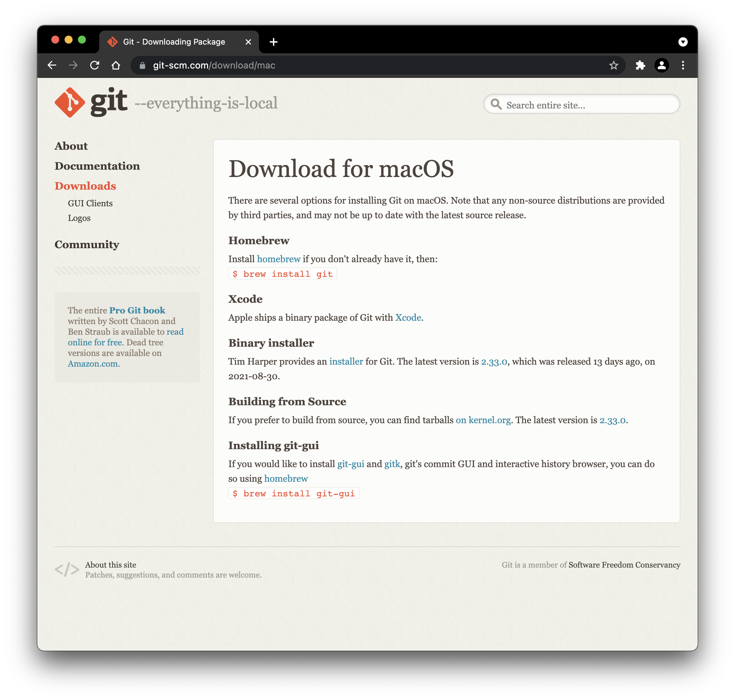This screenshot has width=735, height=700.
Task: Expand the tab search dropdown arrow
Action: (x=683, y=42)
